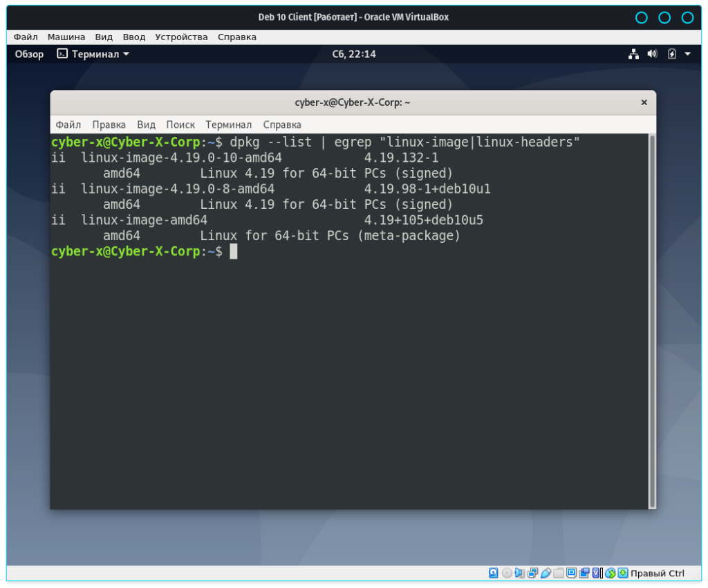Click the green mouse integration icon in status bar

click(611, 573)
